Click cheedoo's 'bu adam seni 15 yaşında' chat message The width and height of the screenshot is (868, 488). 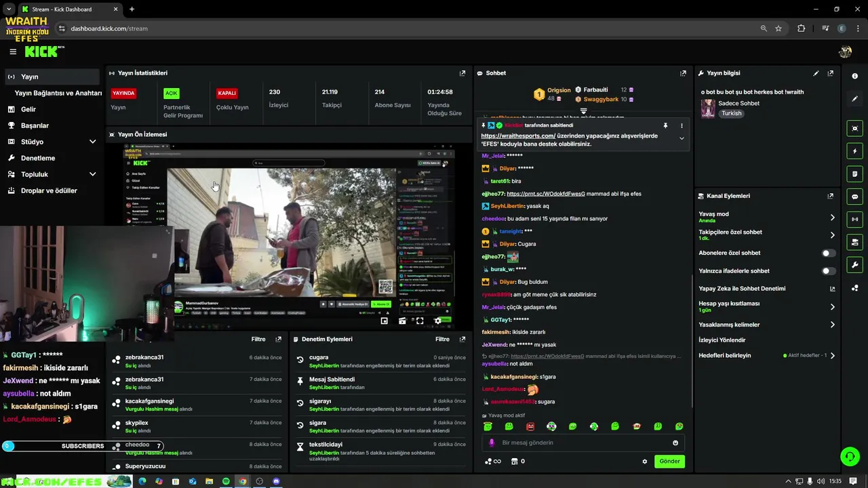click(545, 219)
